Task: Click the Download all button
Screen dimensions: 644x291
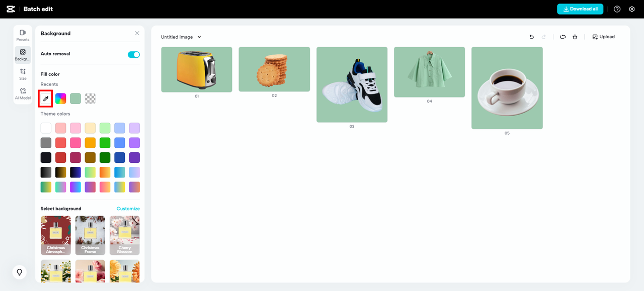Action: tap(580, 9)
